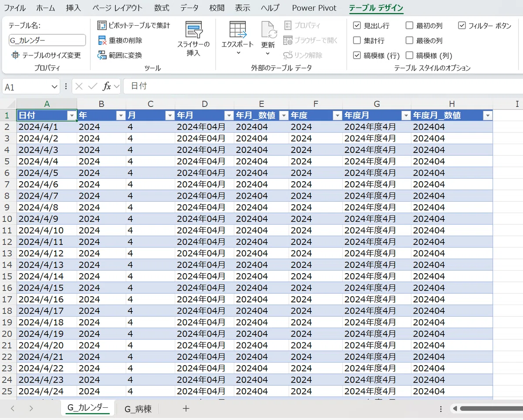Click the Summarize with PivotTable icon

pos(102,26)
